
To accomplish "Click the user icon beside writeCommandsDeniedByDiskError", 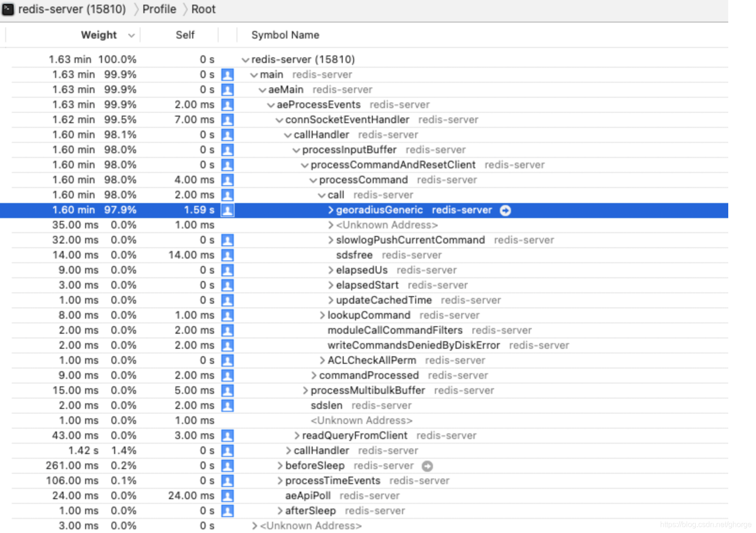I will click(x=228, y=345).
